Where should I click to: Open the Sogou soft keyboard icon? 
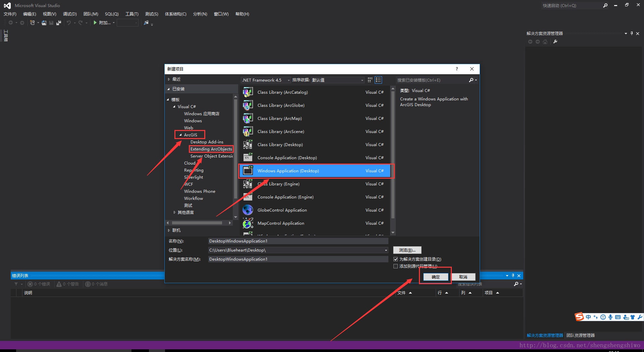(618, 317)
